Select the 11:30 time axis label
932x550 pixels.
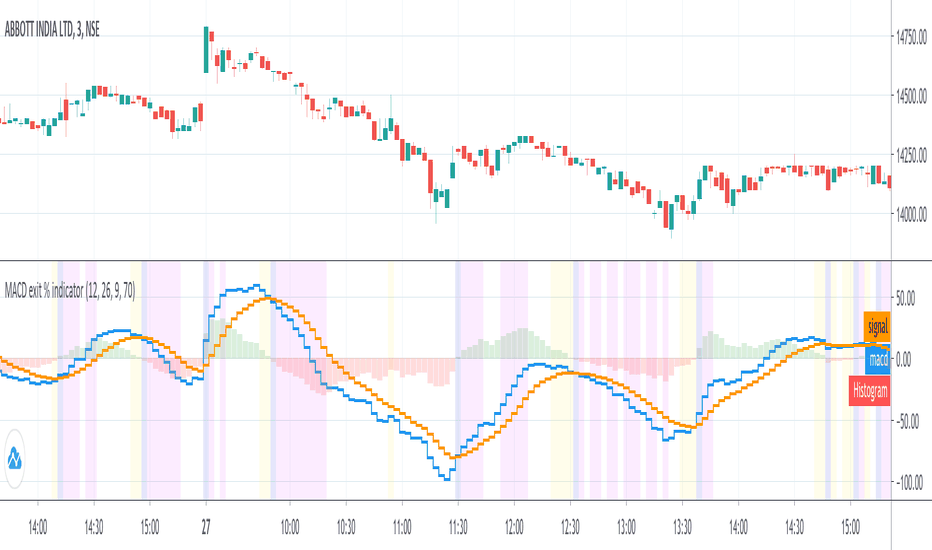[x=458, y=524]
